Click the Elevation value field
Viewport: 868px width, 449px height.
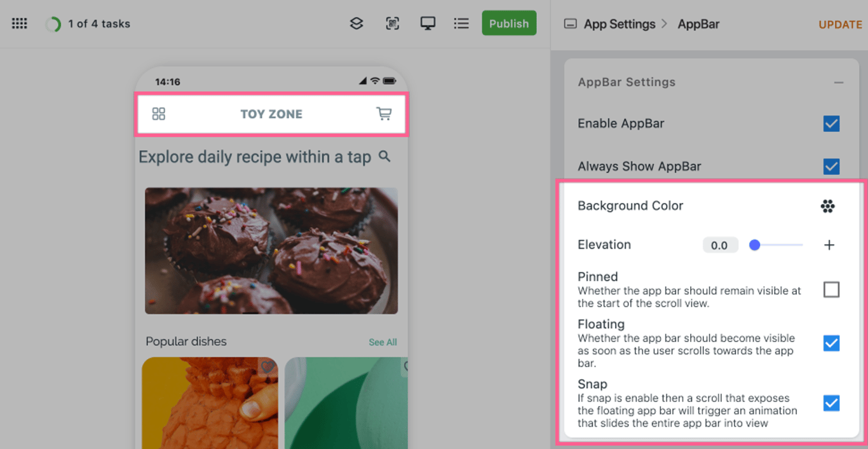pyautogui.click(x=720, y=245)
